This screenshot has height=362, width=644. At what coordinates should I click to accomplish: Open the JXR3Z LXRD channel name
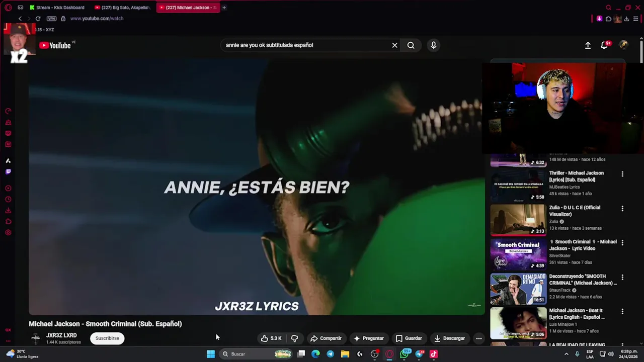61,335
